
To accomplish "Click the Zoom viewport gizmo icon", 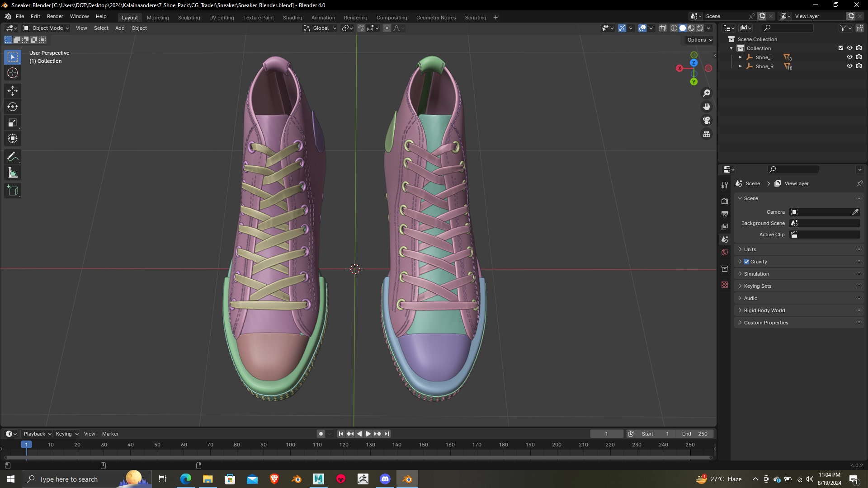I will (x=707, y=93).
